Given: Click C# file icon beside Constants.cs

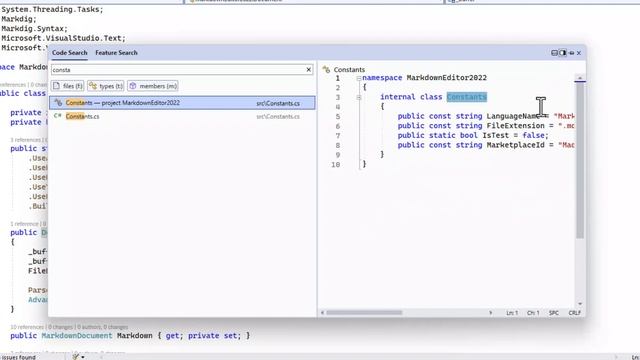Looking at the screenshot, I should click(58, 116).
